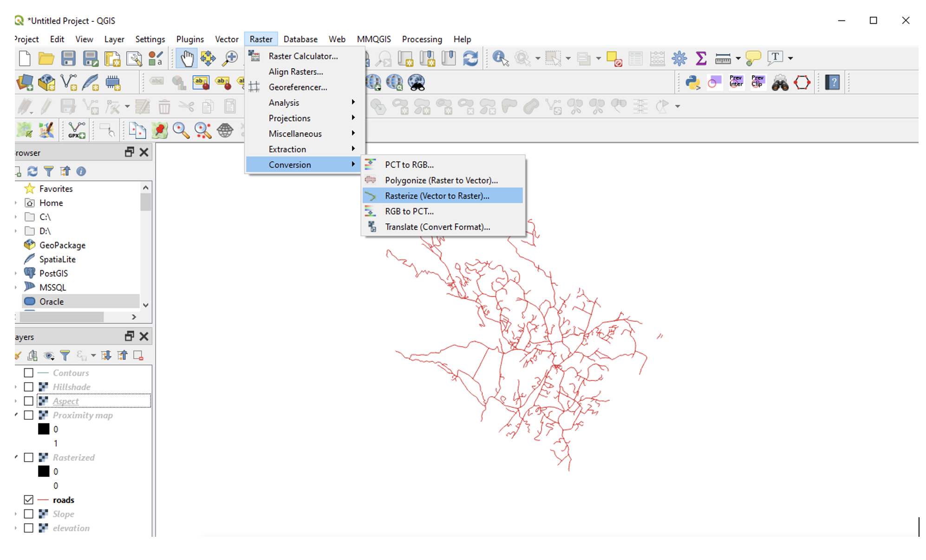926x560 pixels.
Task: Open the Georeferencer grid icon
Action: pos(254,87)
